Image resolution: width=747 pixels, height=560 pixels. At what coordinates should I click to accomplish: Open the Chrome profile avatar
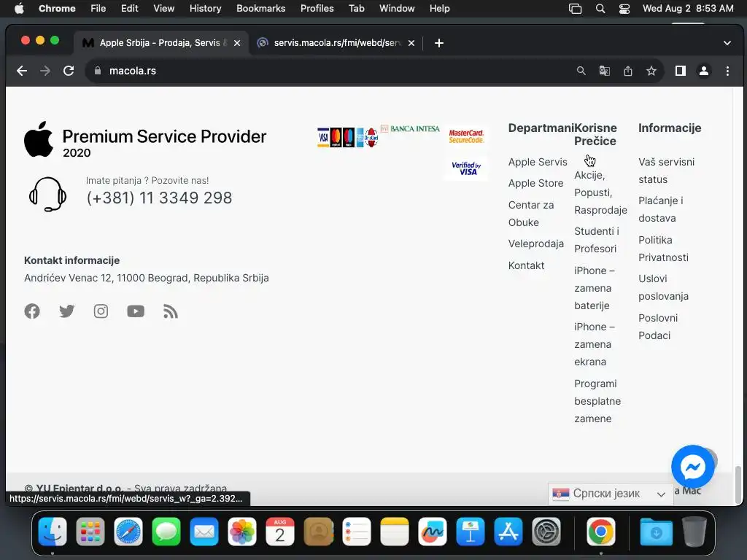coord(704,71)
